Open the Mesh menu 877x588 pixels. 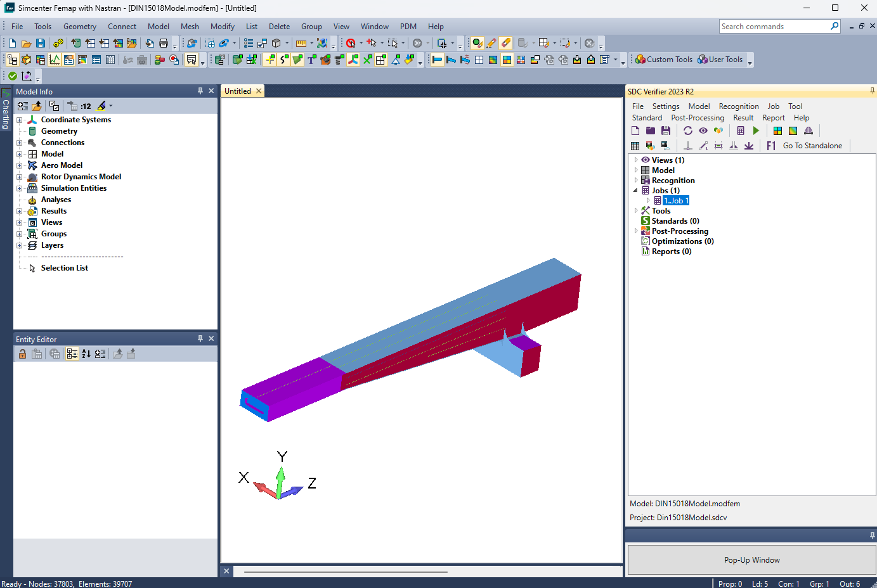[x=190, y=26]
